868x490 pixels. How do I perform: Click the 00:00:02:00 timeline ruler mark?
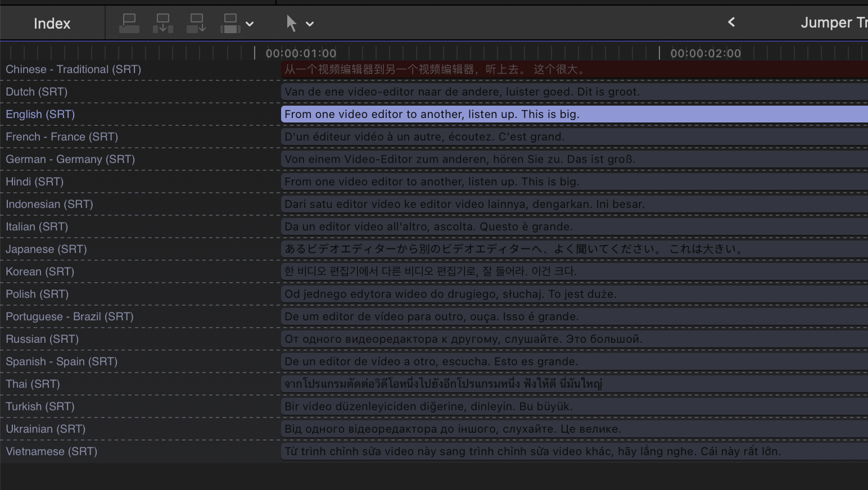(706, 53)
